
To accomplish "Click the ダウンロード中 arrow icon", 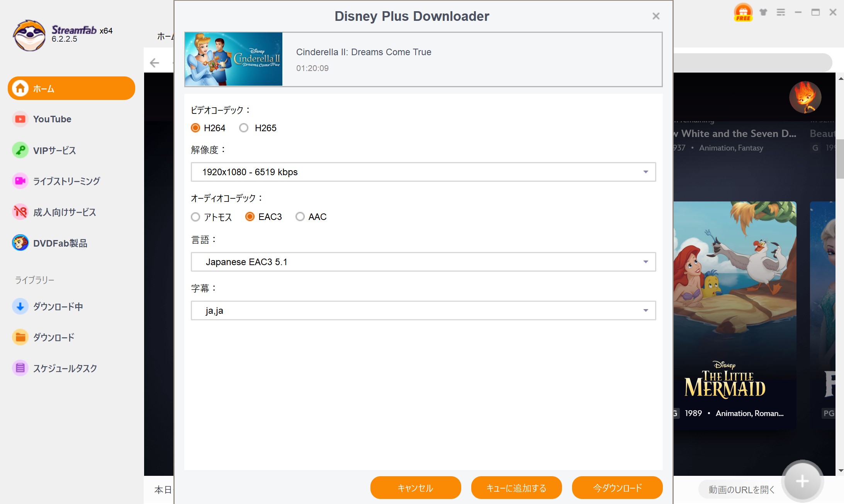I will pyautogui.click(x=20, y=306).
